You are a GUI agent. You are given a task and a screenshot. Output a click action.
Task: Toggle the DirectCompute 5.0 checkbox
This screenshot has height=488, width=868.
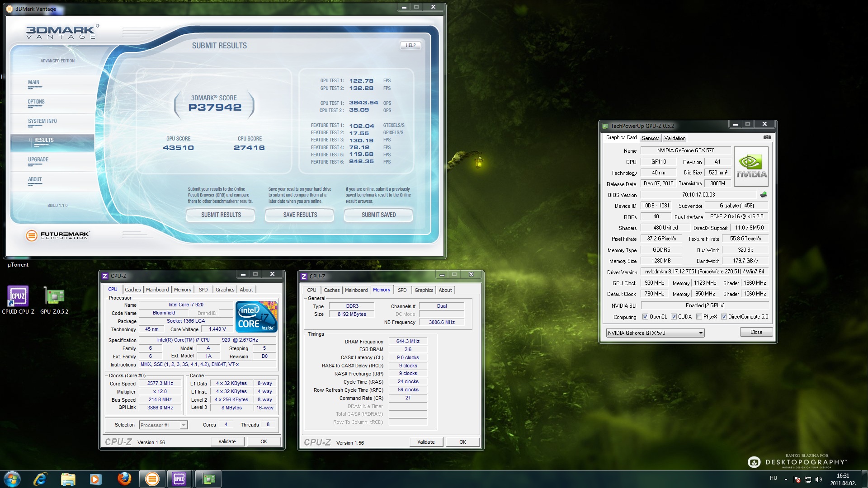click(x=724, y=317)
